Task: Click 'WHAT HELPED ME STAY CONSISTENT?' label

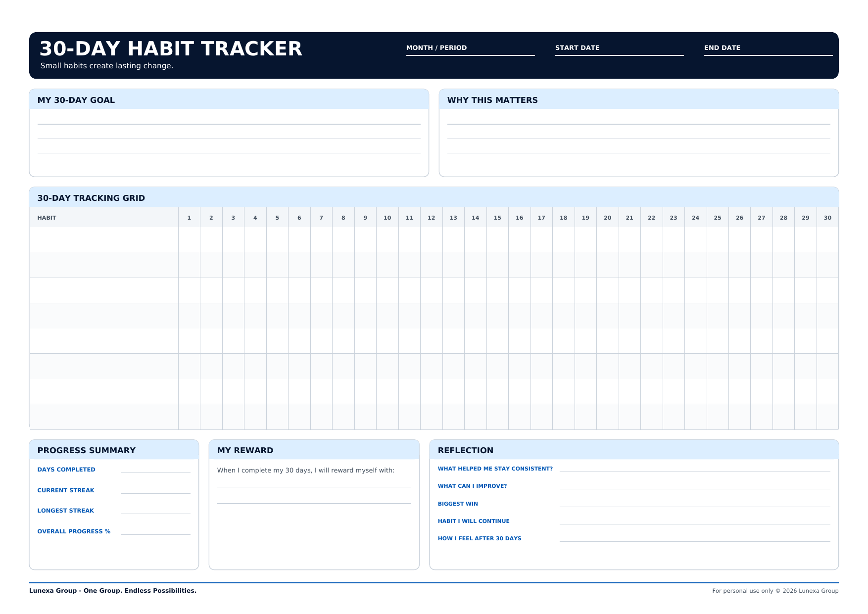Action: [495, 469]
